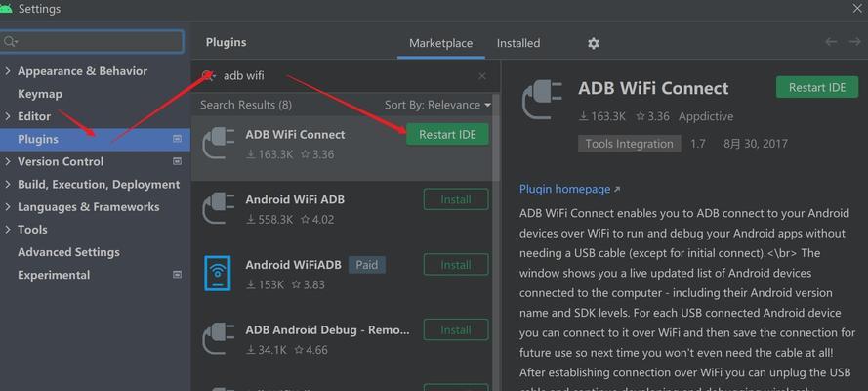Expand Appearance & Behavior section

point(7,71)
